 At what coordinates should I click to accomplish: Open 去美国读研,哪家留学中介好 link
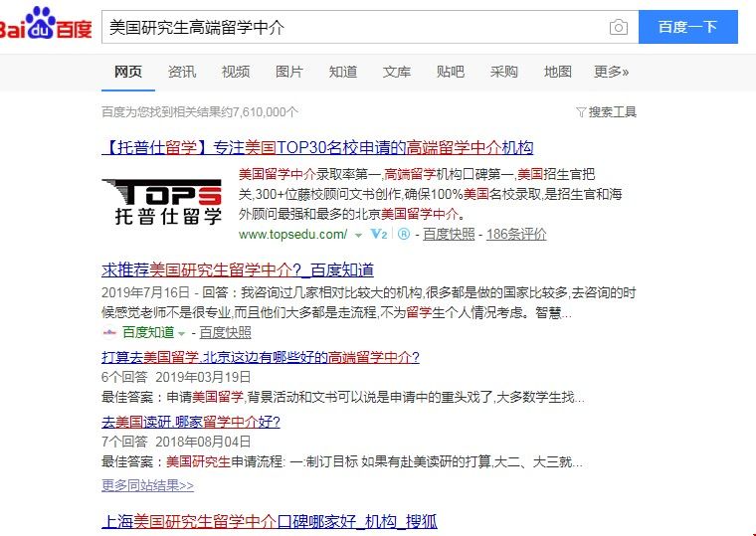click(x=191, y=422)
